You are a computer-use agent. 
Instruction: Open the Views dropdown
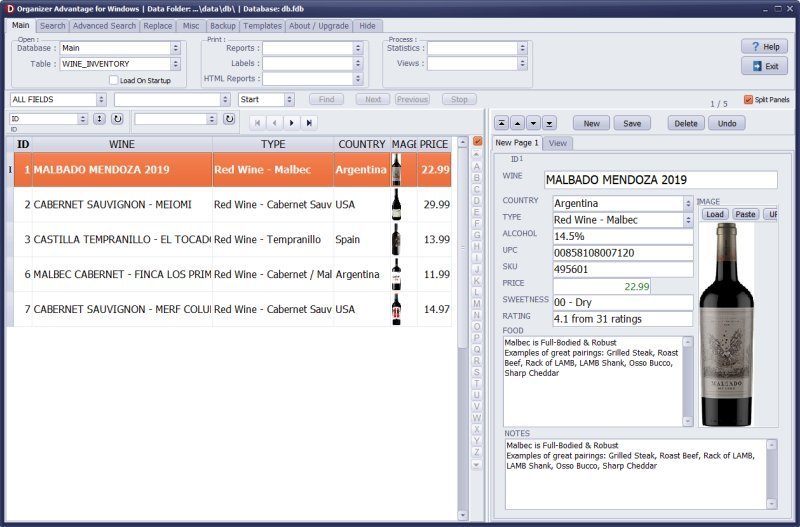(x=522, y=63)
